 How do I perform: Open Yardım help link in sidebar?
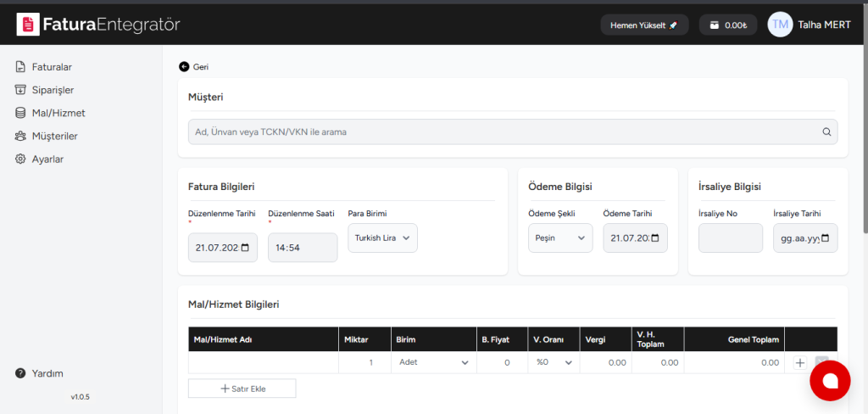point(47,373)
